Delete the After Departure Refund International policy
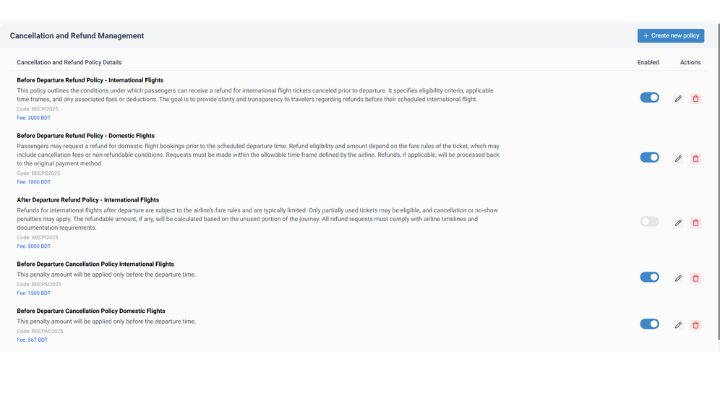The width and height of the screenshot is (720, 405). [x=696, y=222]
